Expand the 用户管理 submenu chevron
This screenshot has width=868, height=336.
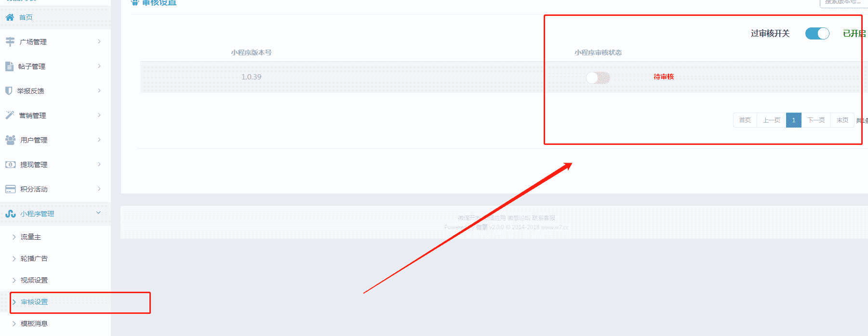(99, 140)
